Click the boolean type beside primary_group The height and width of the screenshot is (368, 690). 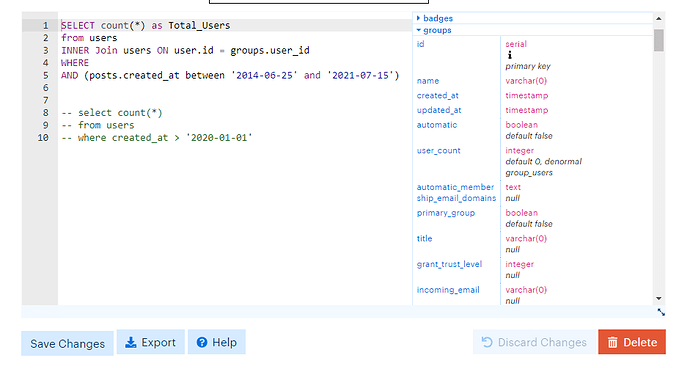pos(521,213)
